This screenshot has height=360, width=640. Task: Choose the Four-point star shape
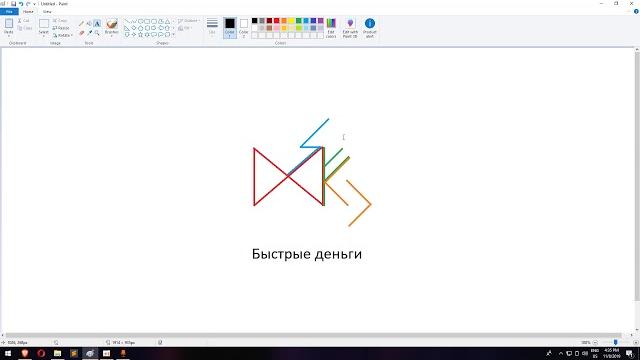tap(133, 35)
